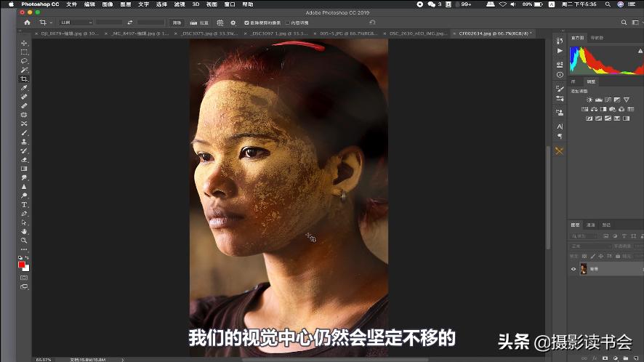This screenshot has height=362, width=644.
Task: Select the Crop tool in left toolbar
Action: click(24, 79)
